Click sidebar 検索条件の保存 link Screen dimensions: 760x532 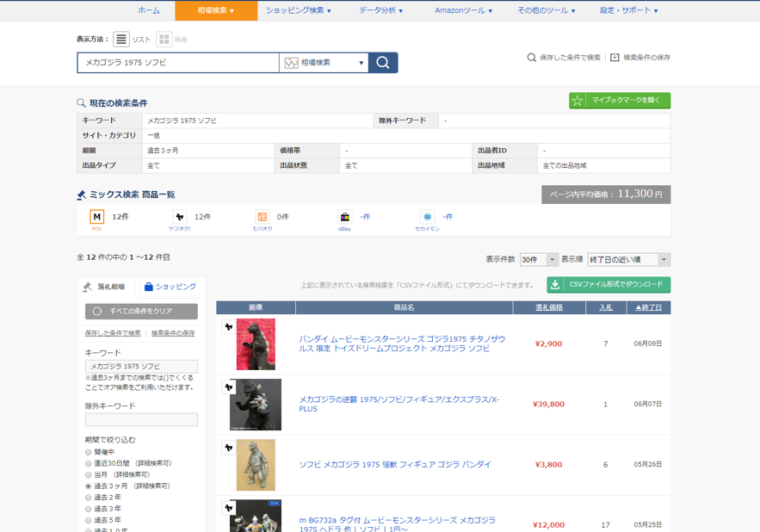pos(173,333)
